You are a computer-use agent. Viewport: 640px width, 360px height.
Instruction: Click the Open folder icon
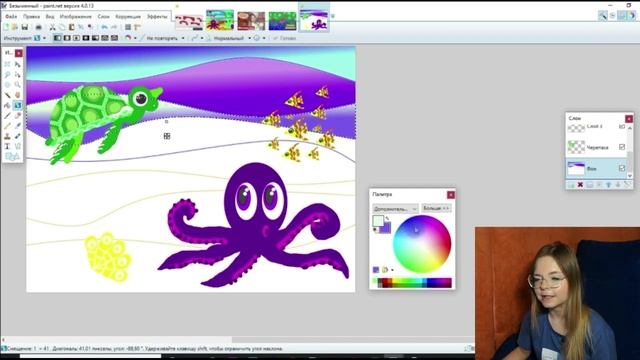click(15, 27)
